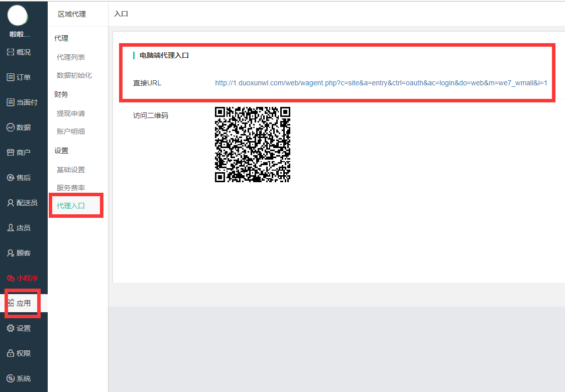The width and height of the screenshot is (565, 392).
Task: Click the red 小程序 icon
Action: [x=11, y=278]
